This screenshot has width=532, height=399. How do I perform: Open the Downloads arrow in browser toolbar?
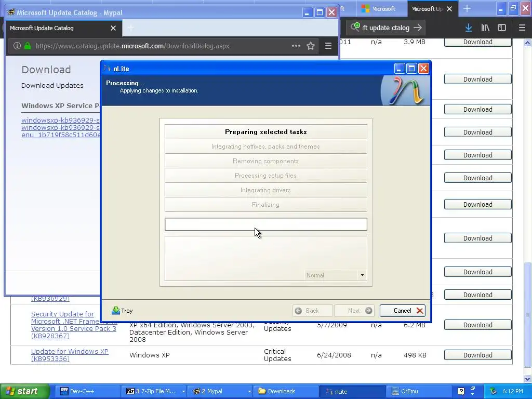469,28
